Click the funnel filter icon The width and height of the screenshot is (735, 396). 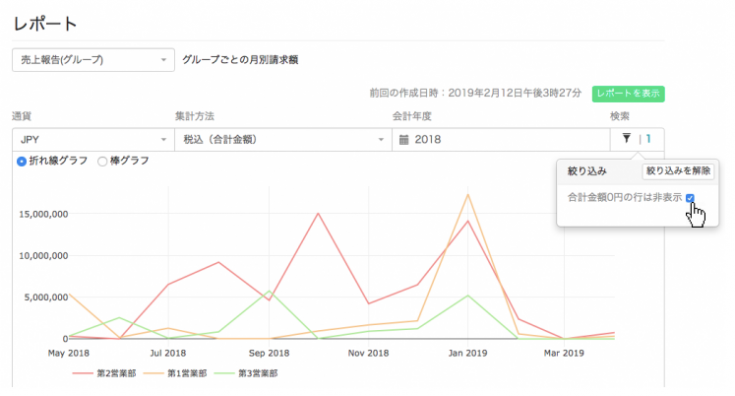pyautogui.click(x=626, y=138)
